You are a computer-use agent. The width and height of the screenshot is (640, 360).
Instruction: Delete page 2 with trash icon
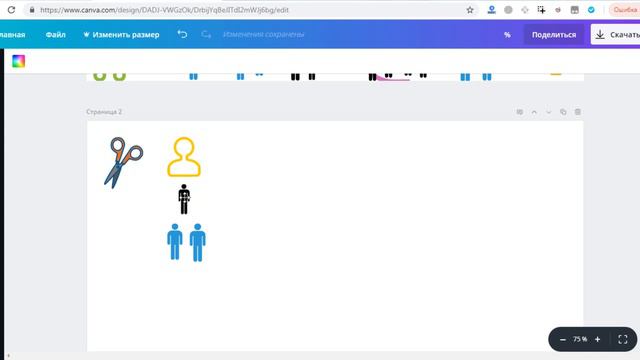pos(578,112)
